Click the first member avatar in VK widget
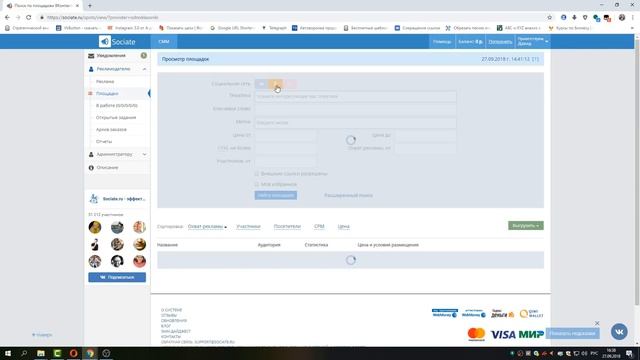Viewport: 640px width, 360px height. 95,227
